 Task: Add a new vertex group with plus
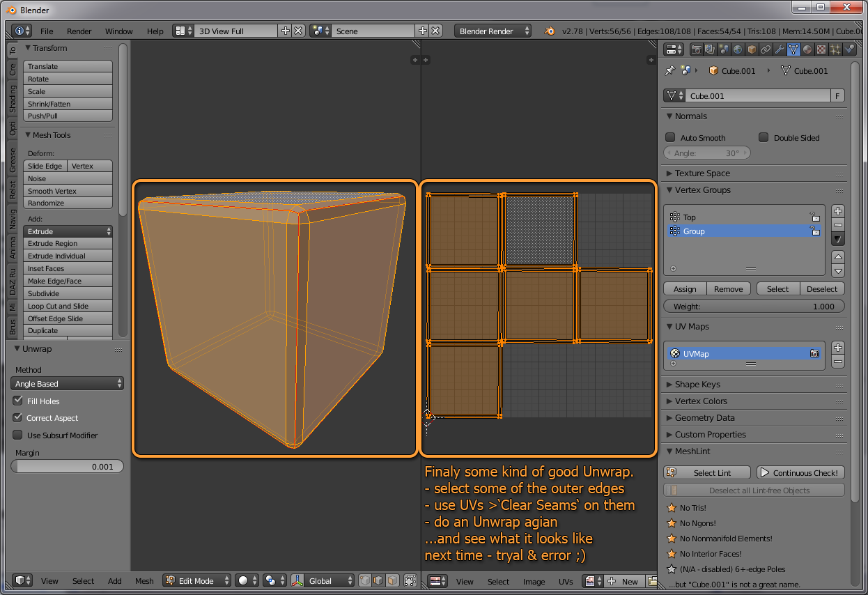[x=838, y=211]
